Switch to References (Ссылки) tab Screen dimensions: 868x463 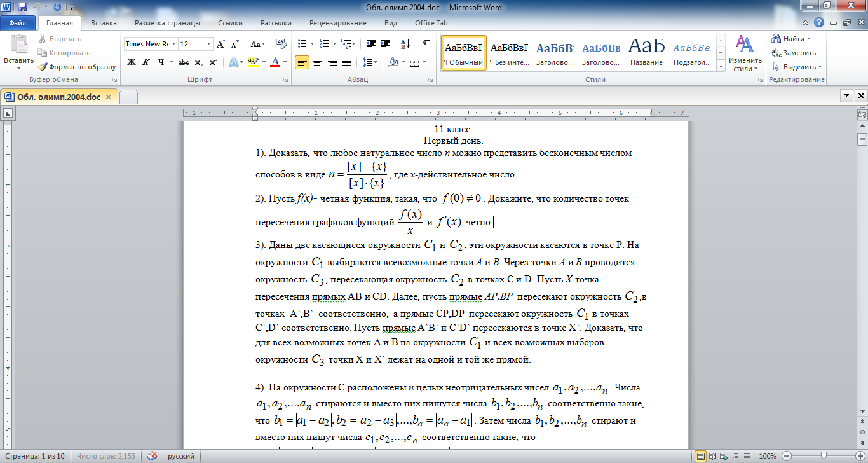click(230, 23)
